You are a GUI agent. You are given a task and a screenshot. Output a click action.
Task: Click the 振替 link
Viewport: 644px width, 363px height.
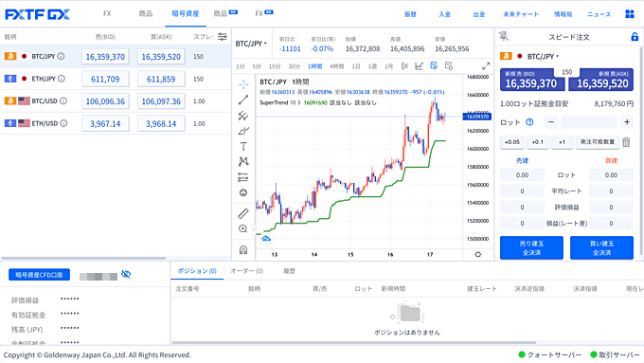(410, 14)
